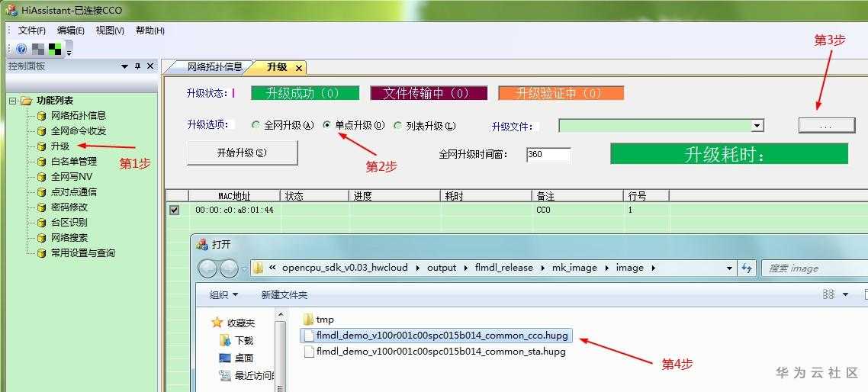Click the cylinder icon beside 点对点通信
This screenshot has width=868, height=392.
(x=41, y=193)
